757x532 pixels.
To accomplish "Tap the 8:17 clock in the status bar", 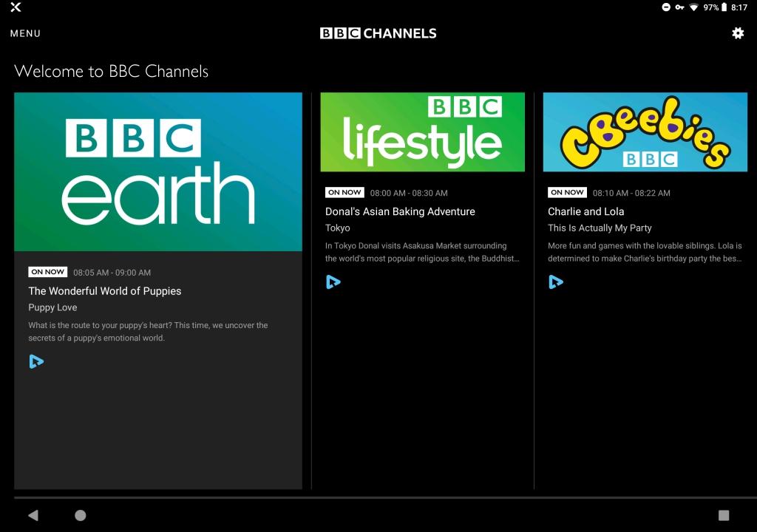I will pyautogui.click(x=739, y=7).
